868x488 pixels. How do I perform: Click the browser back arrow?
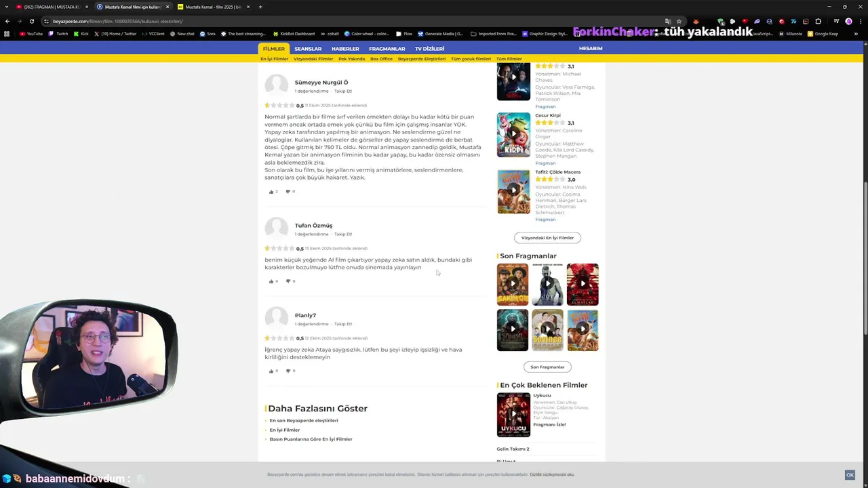(7, 21)
